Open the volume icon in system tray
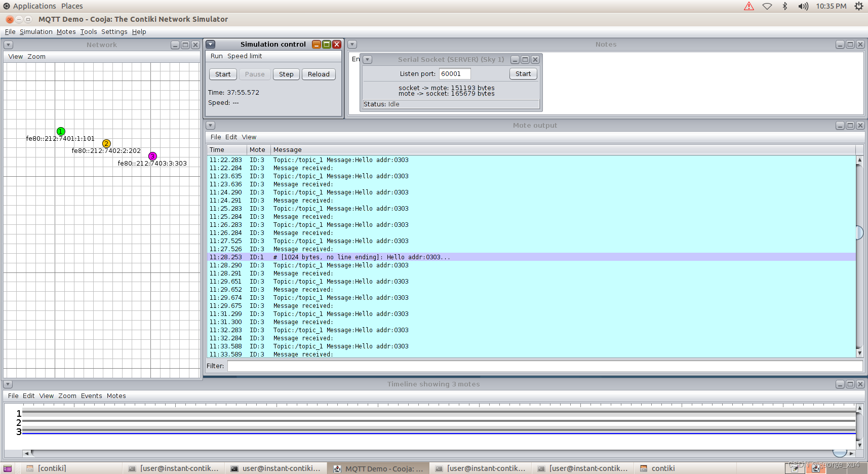 click(x=803, y=6)
